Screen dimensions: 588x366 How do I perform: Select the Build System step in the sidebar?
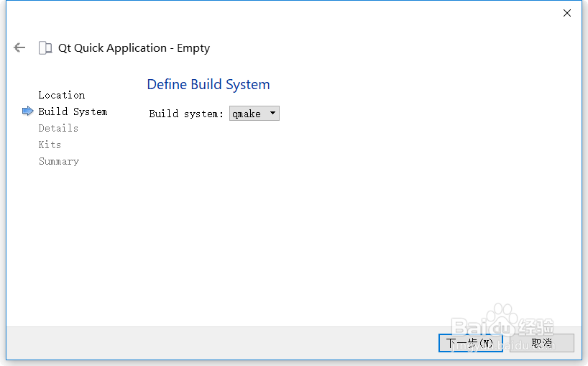pyautogui.click(x=73, y=111)
